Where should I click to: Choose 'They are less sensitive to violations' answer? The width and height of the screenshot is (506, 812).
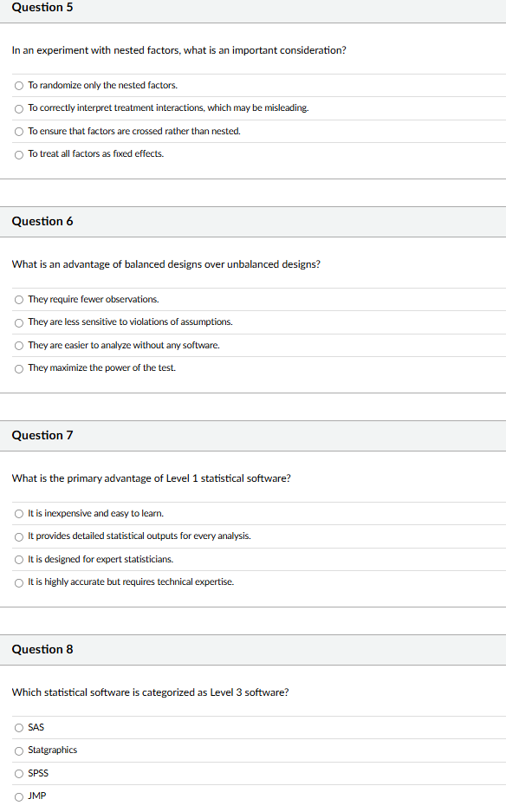tap(18, 322)
